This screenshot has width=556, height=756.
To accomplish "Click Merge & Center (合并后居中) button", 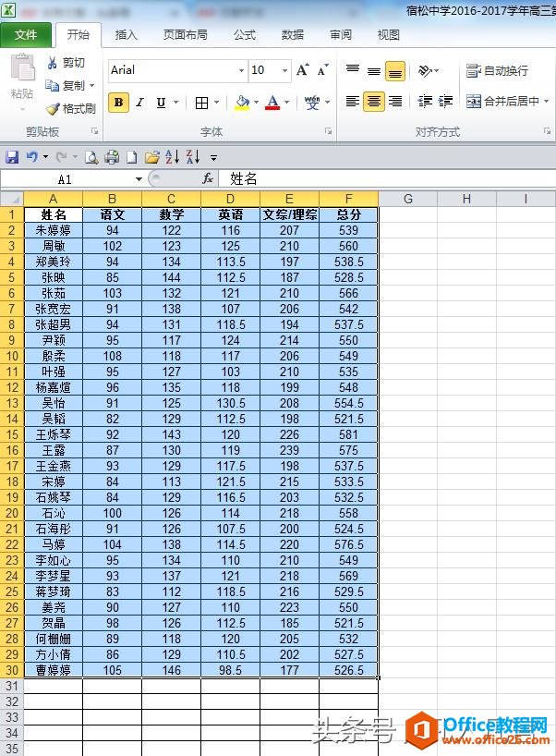I will point(502,102).
